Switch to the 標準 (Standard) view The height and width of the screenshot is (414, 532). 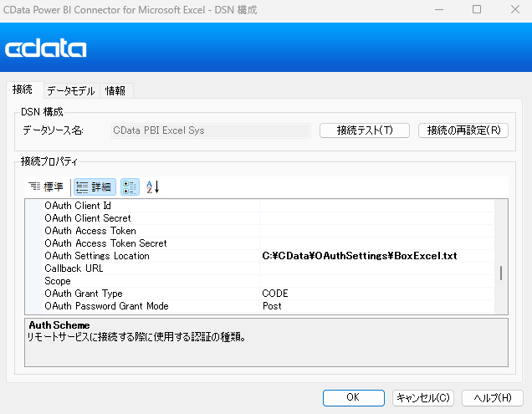pos(45,187)
